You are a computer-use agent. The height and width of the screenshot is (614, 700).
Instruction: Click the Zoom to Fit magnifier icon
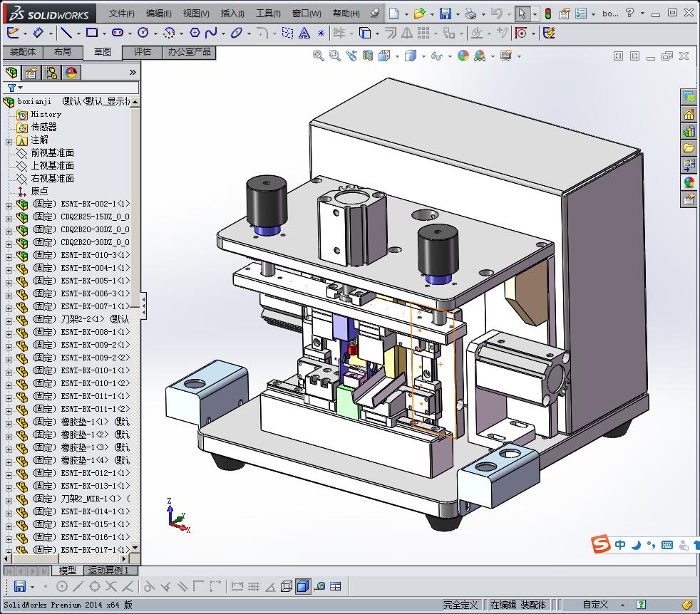tap(319, 56)
